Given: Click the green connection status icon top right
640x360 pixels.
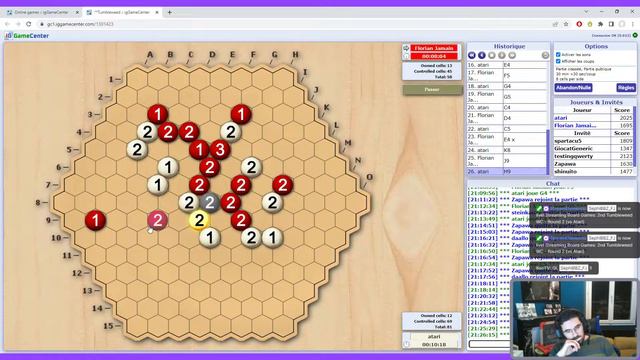Looking at the screenshot, I should click(635, 36).
